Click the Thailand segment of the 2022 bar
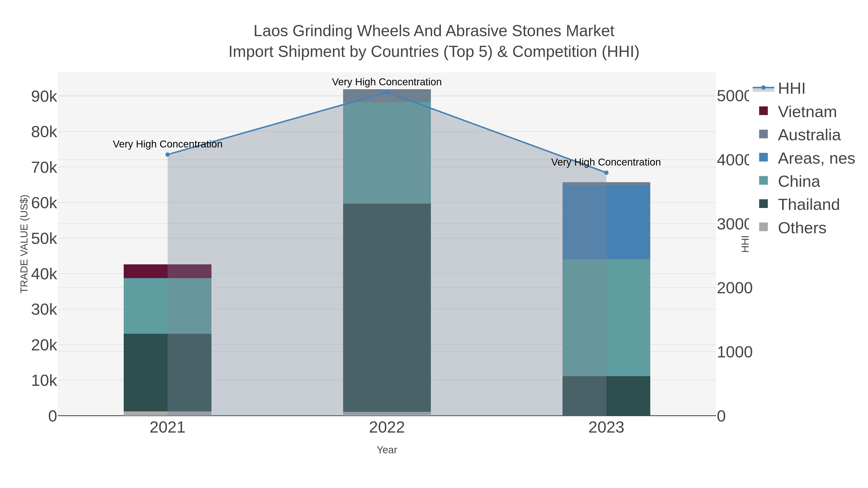The image size is (868, 488). tap(387, 308)
